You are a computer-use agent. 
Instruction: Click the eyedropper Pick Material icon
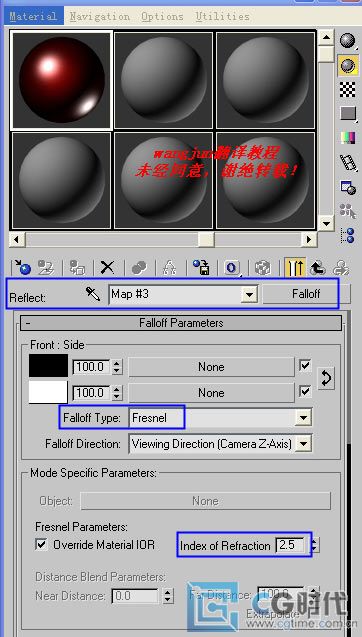[x=93, y=293]
